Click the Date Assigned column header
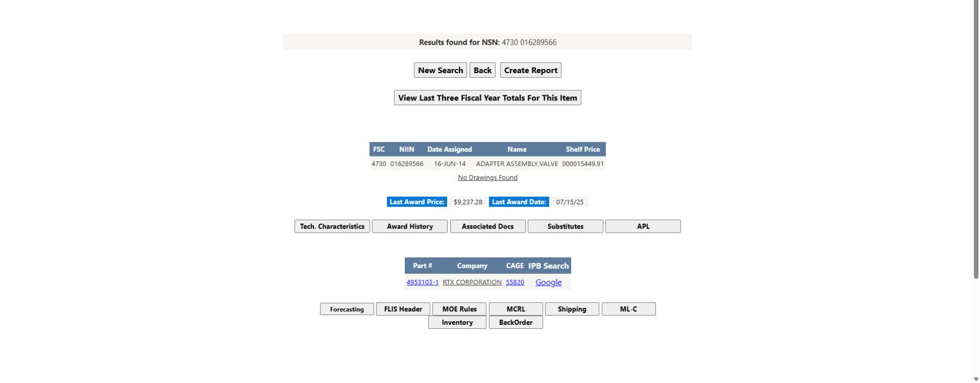Viewport: 980px width, 383px height. [450, 149]
